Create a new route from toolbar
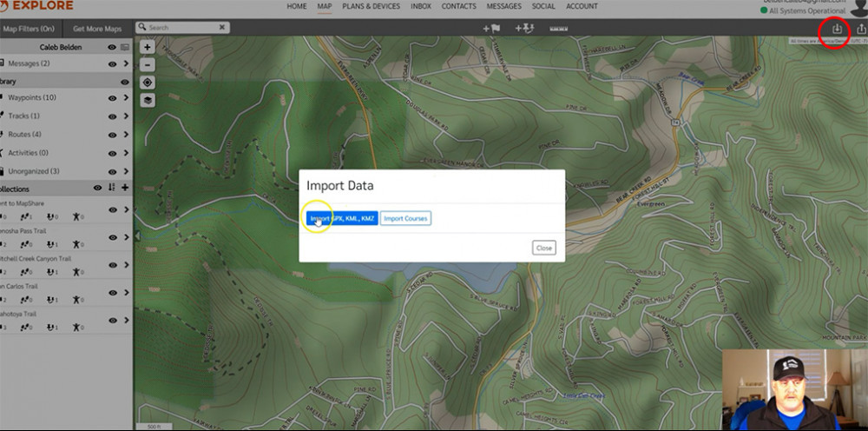Viewport: 868px width, 431px height. coord(523,28)
